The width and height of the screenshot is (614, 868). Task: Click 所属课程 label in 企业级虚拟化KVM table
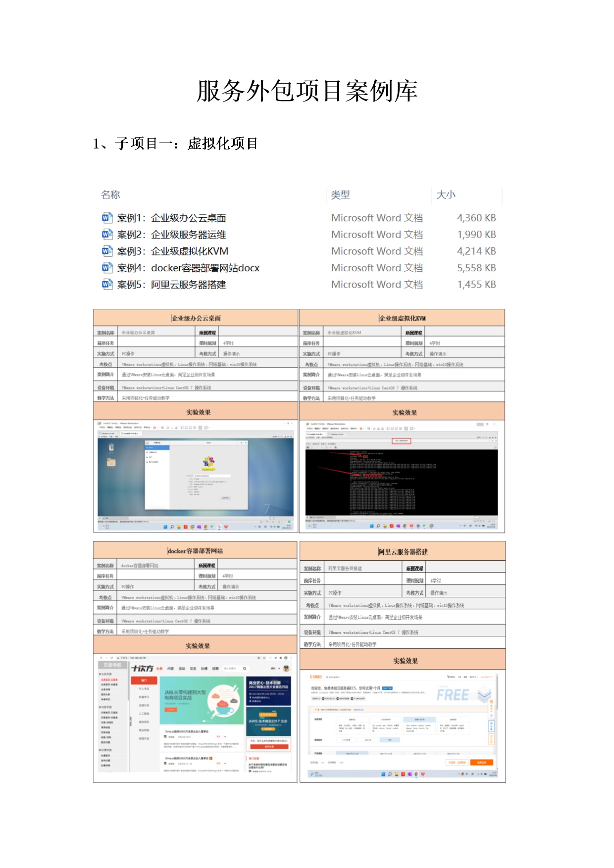[413, 333]
